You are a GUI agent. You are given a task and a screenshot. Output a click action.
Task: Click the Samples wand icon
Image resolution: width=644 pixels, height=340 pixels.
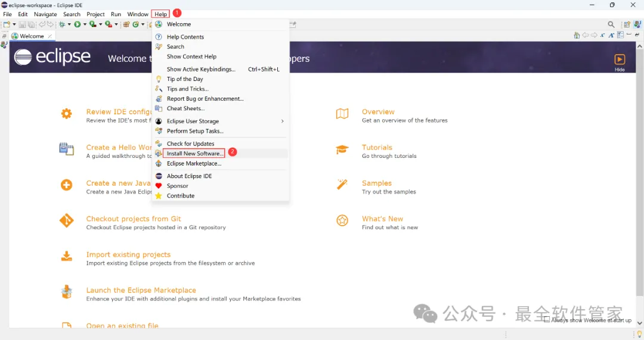[x=342, y=185]
